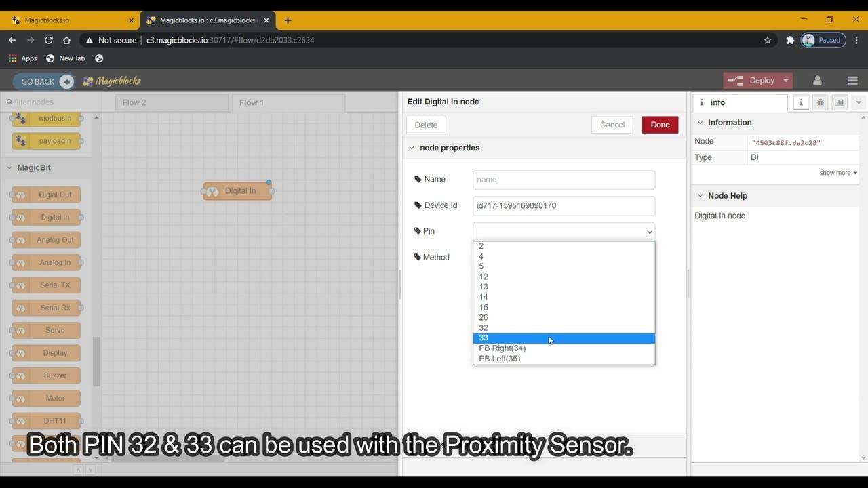This screenshot has width=868, height=488.
Task: Select pin PB Left(35) in the list
Action: (499, 358)
